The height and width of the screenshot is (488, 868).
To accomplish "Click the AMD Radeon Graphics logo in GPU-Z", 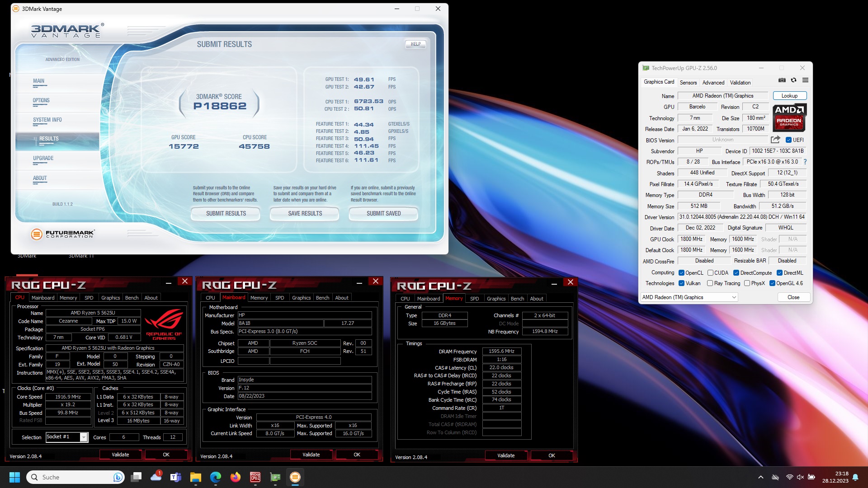I will coord(789,117).
